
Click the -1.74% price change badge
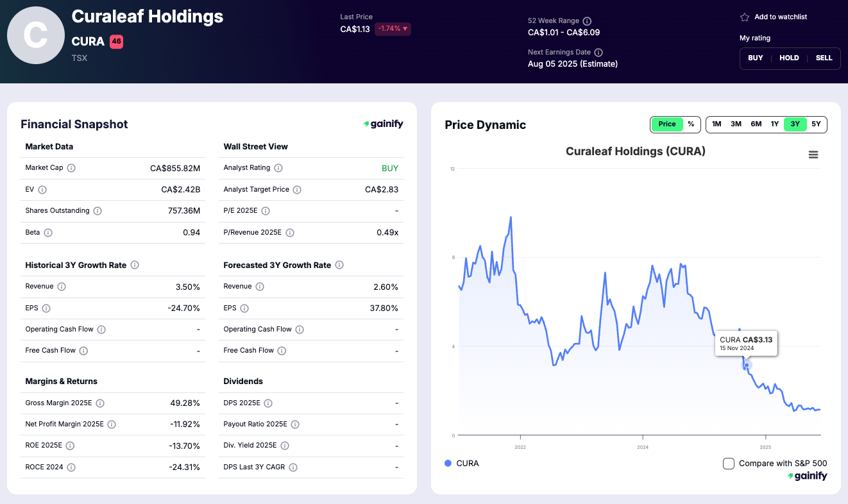tap(393, 29)
